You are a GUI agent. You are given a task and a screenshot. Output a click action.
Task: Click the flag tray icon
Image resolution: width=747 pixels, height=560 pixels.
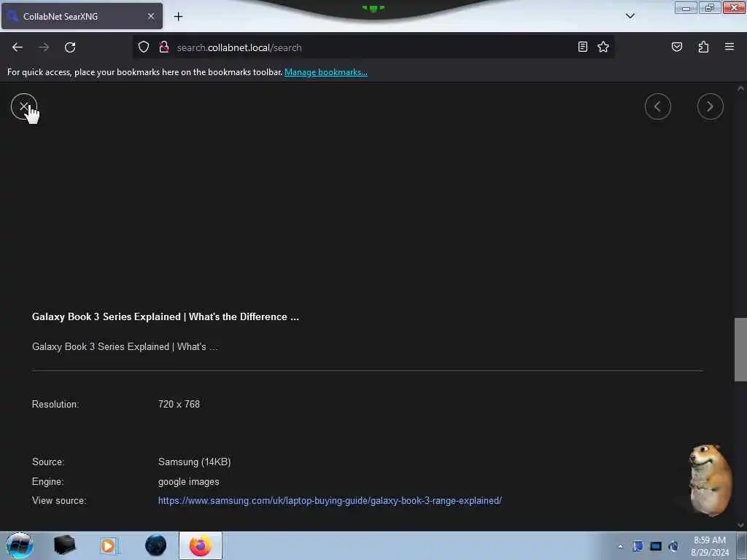638,546
